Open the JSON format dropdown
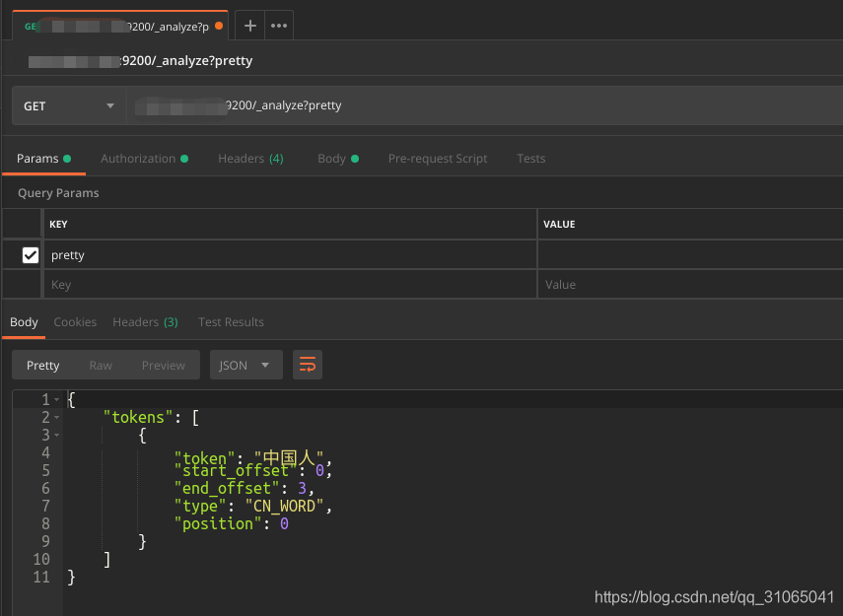Image resolution: width=843 pixels, height=616 pixels. [246, 365]
